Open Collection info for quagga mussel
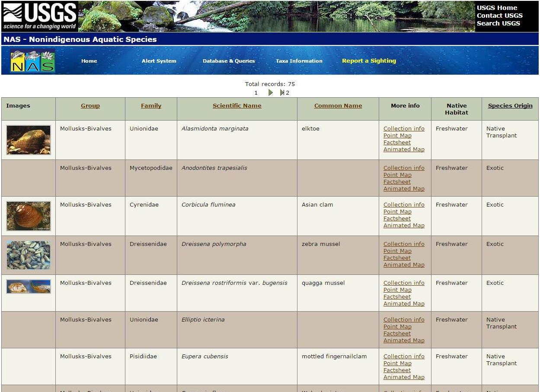The height and width of the screenshot is (392, 540). click(404, 283)
